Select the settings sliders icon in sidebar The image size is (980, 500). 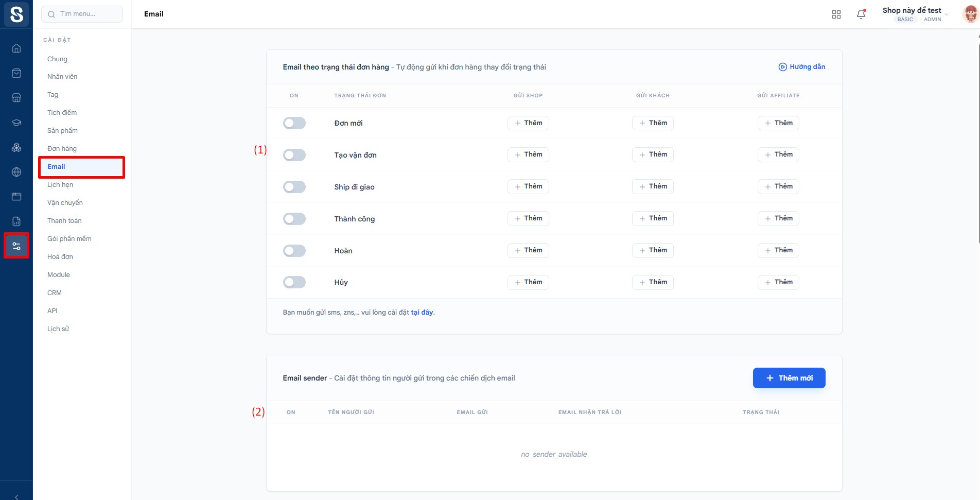tap(16, 246)
